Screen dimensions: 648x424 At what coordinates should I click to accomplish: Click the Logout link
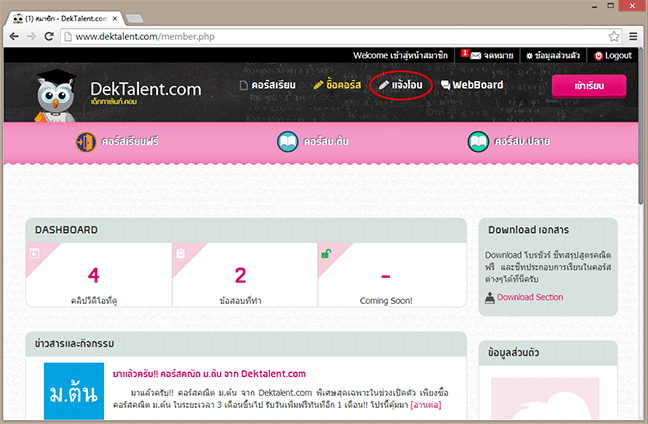click(x=612, y=56)
